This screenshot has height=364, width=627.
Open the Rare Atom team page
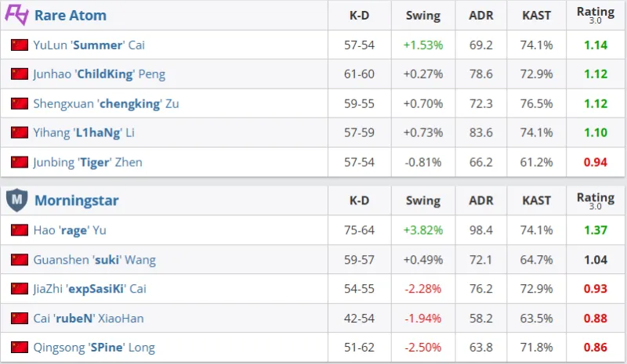coord(71,16)
